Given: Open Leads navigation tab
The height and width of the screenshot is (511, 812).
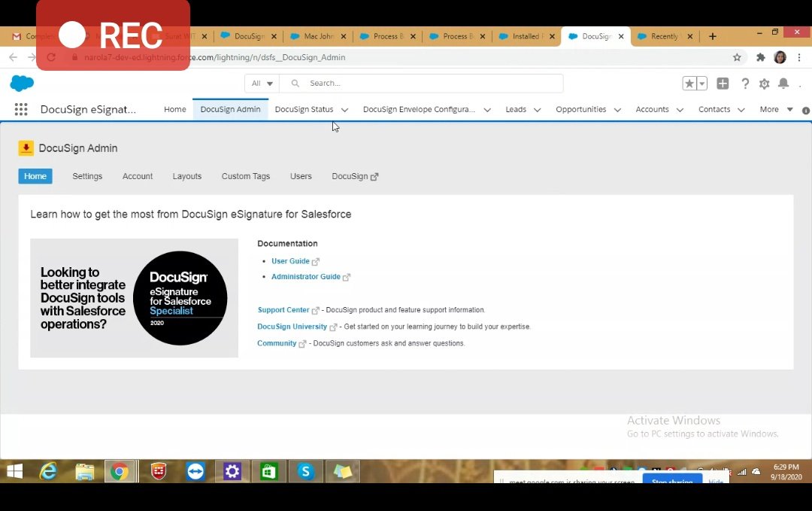Looking at the screenshot, I should click(x=516, y=109).
